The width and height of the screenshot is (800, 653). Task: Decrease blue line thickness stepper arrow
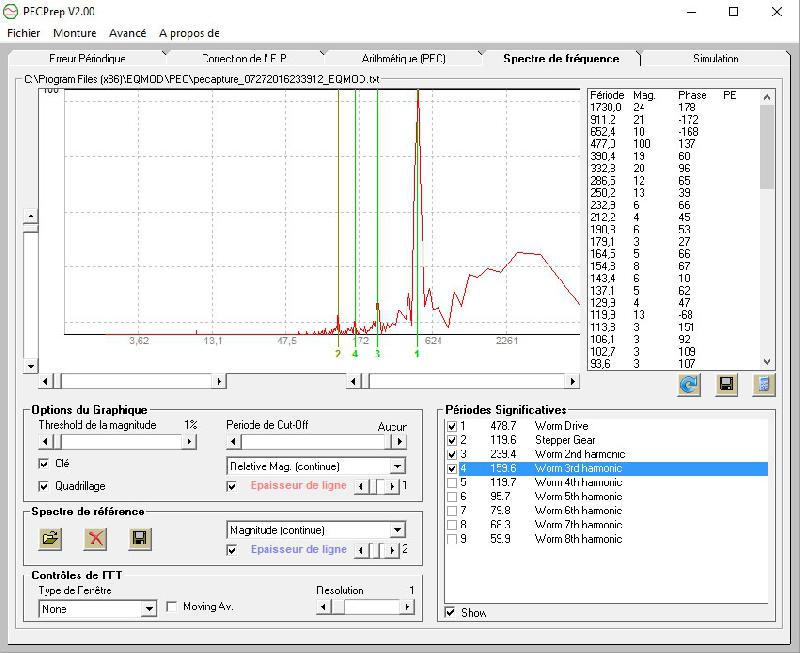coord(361,550)
